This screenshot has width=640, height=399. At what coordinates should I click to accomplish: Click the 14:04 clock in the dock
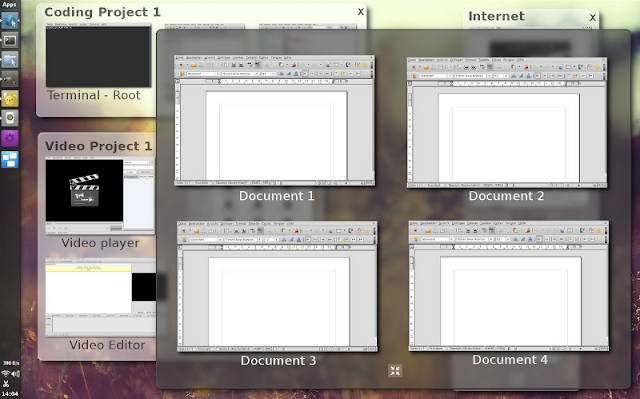click(10, 394)
